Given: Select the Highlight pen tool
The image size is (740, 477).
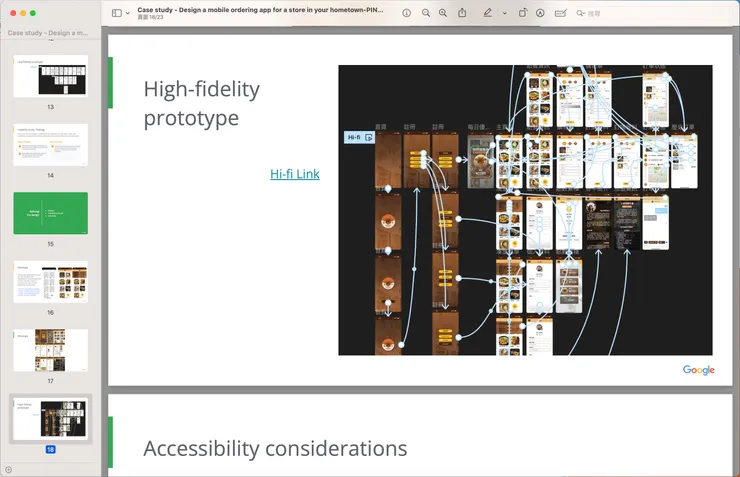Looking at the screenshot, I should (488, 13).
